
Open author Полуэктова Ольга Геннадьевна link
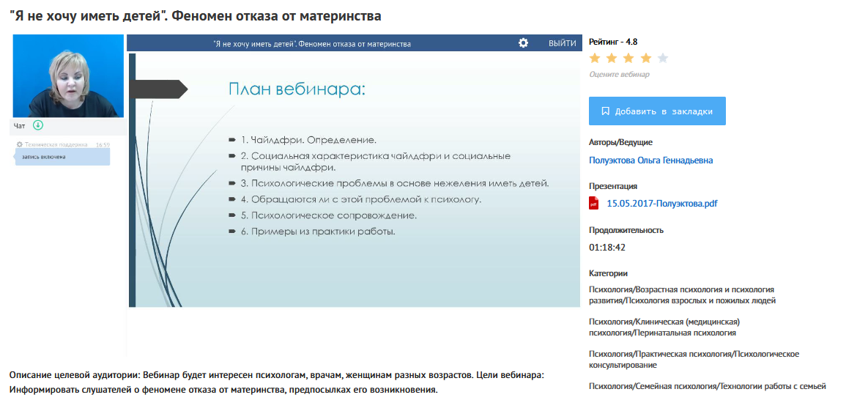click(x=650, y=160)
